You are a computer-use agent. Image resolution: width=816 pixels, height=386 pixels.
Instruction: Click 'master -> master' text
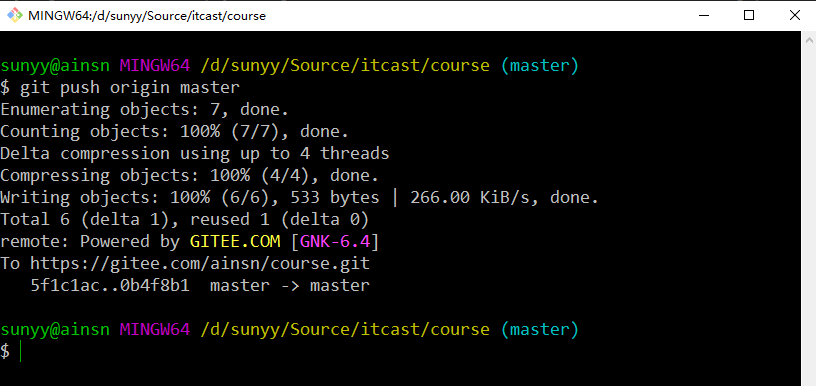pos(290,286)
